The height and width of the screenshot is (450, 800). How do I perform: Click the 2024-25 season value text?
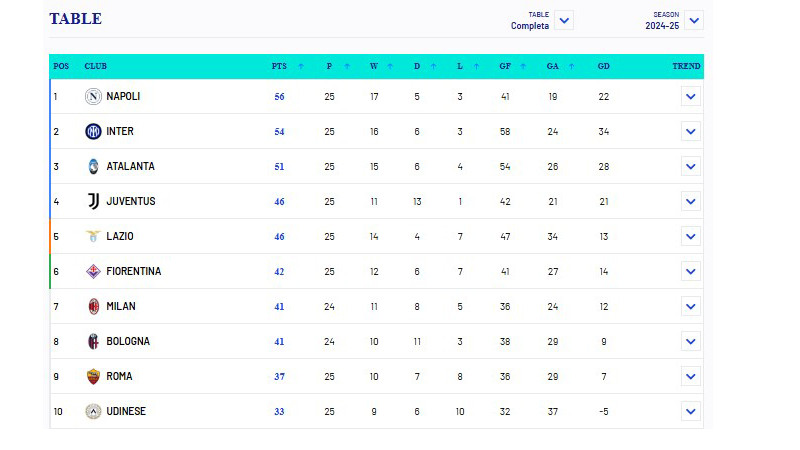tap(662, 26)
